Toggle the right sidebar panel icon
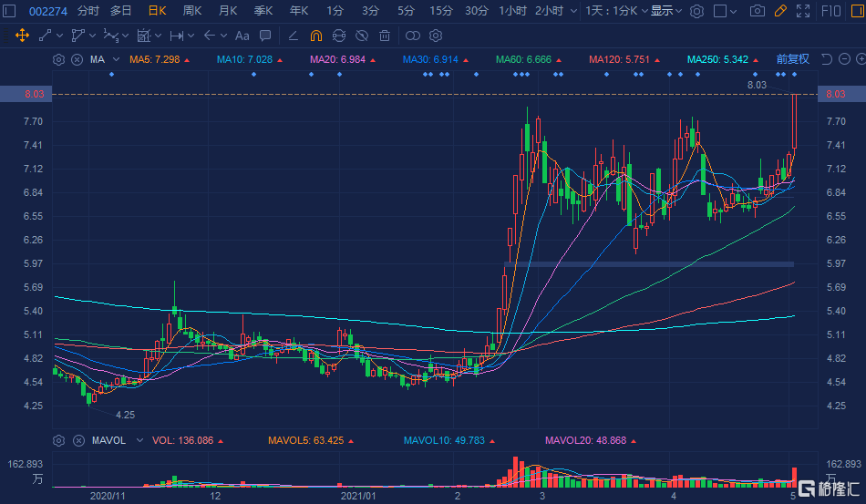Image resolution: width=866 pixels, height=504 pixels. click(x=858, y=11)
